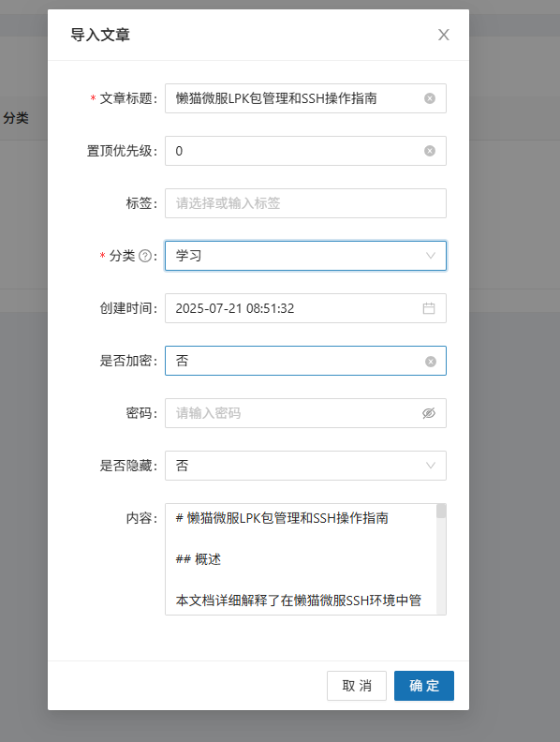
Task: Toggle password visibility eye icon
Action: (429, 413)
